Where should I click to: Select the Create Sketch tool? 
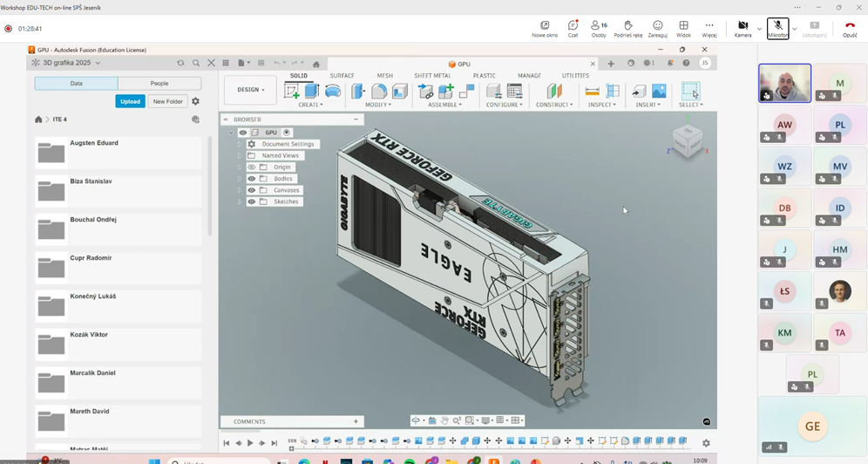pos(293,92)
